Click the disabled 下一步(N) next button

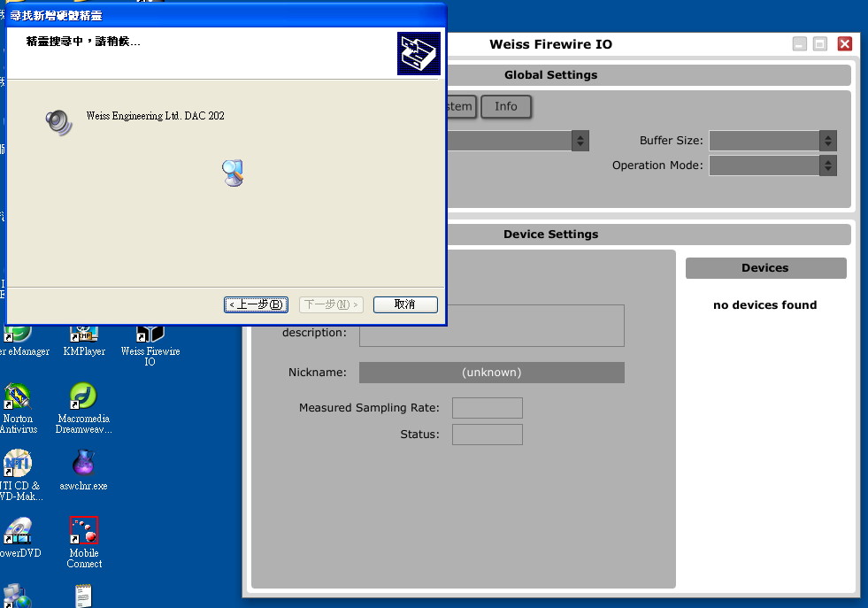point(331,304)
